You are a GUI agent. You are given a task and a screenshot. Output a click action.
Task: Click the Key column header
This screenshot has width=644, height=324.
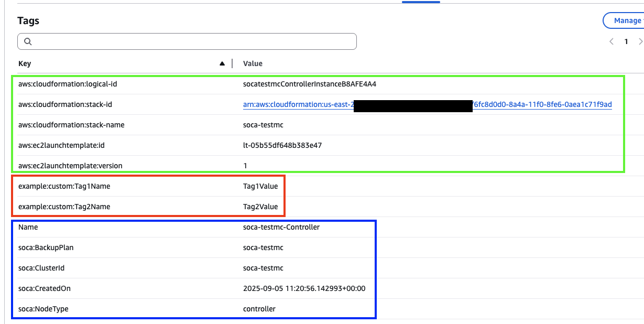tap(25, 63)
